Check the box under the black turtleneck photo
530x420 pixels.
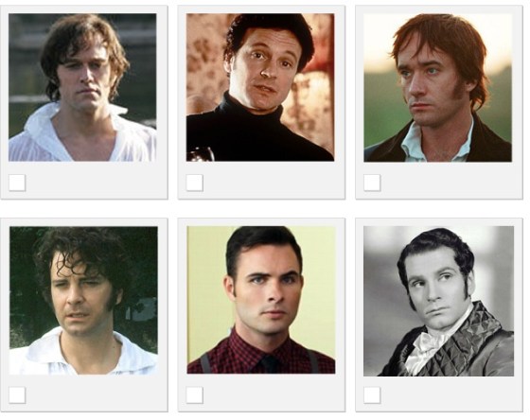click(x=194, y=183)
